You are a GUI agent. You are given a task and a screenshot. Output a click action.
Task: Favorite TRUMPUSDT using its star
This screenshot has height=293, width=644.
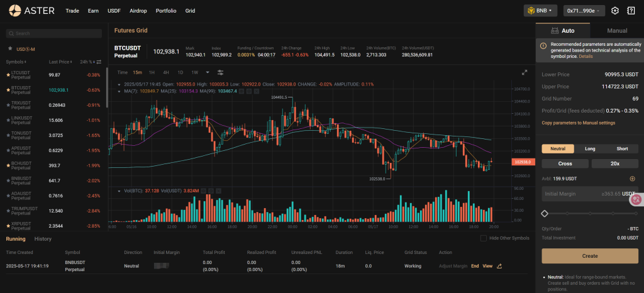click(x=8, y=211)
